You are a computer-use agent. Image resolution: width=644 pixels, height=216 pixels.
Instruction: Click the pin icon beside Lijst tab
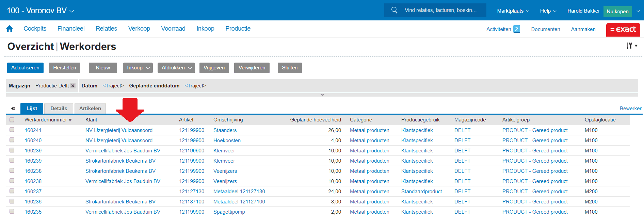pyautogui.click(x=13, y=109)
